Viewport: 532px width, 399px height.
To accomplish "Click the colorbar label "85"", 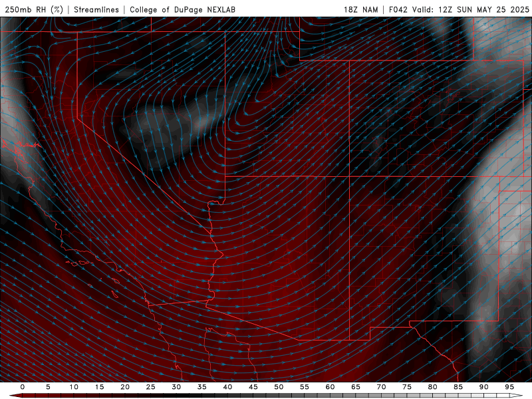I will [x=458, y=387].
